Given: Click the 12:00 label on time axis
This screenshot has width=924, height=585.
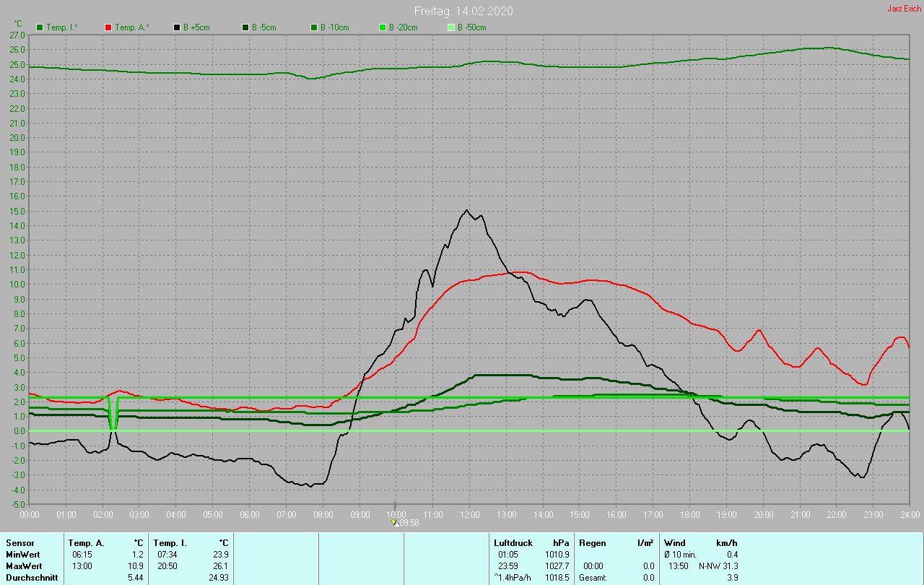Looking at the screenshot, I should [x=469, y=515].
